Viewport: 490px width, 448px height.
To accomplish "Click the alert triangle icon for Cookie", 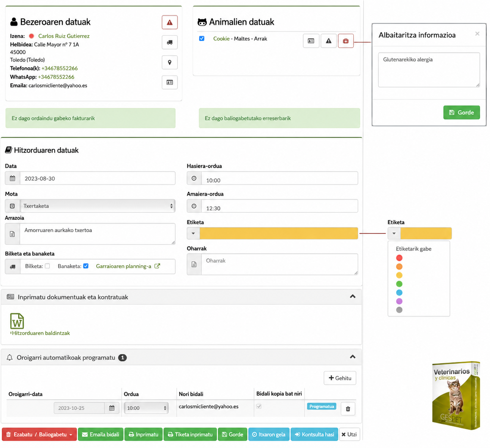I will [x=329, y=41].
